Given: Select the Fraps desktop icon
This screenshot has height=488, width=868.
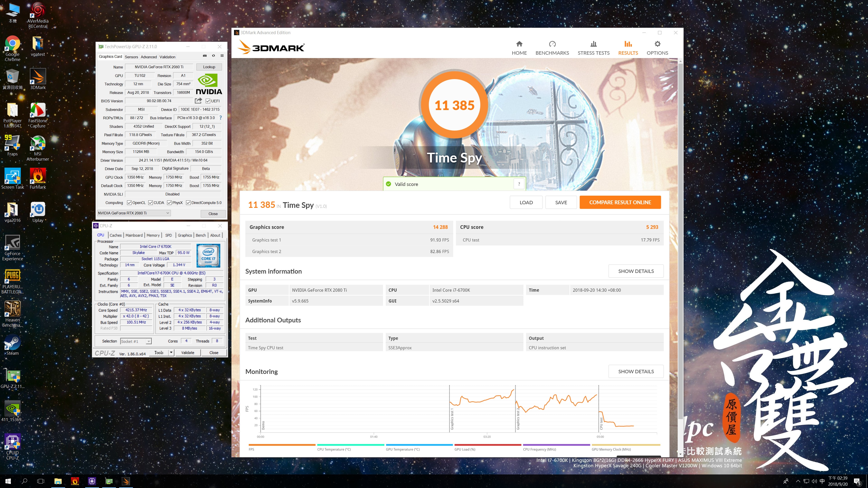Looking at the screenshot, I should (12, 145).
